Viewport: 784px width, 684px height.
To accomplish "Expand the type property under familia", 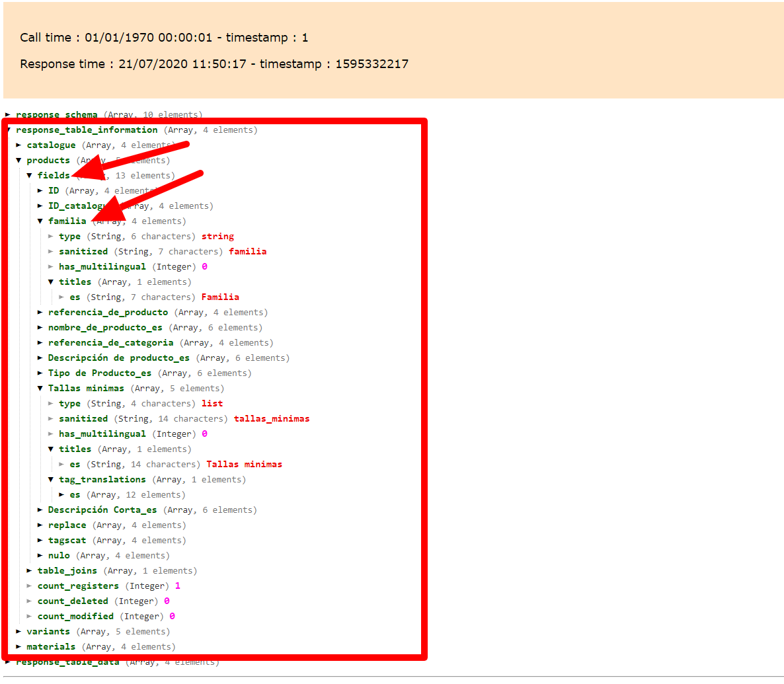I will click(x=69, y=236).
